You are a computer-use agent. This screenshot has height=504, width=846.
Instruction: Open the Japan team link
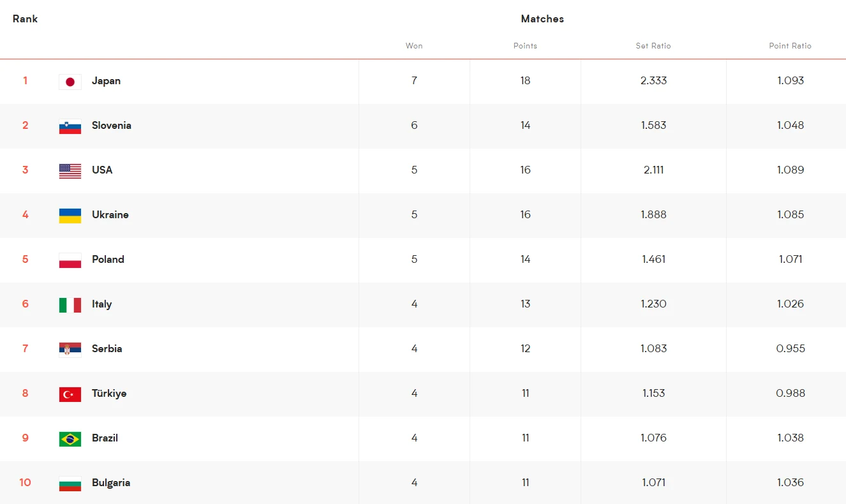click(106, 81)
